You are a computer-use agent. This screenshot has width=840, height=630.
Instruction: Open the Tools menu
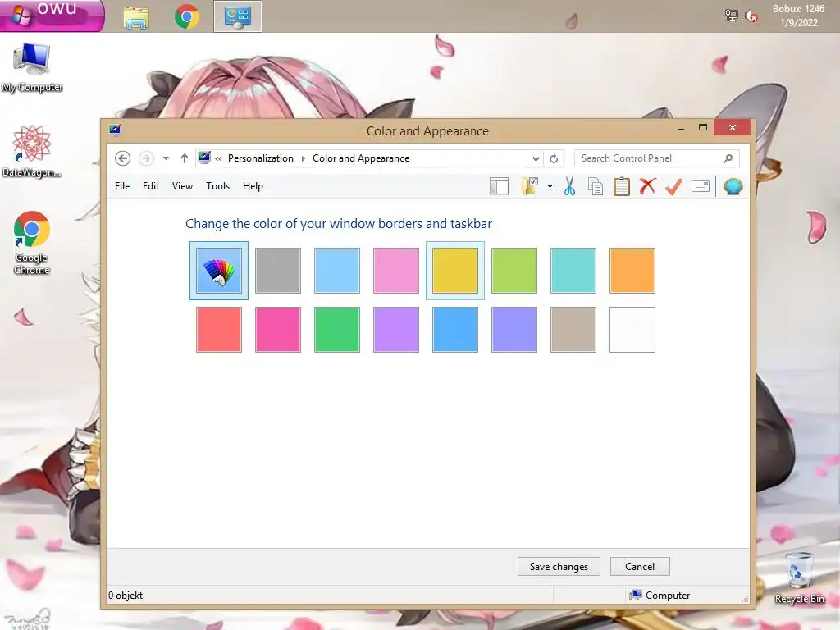coord(217,186)
